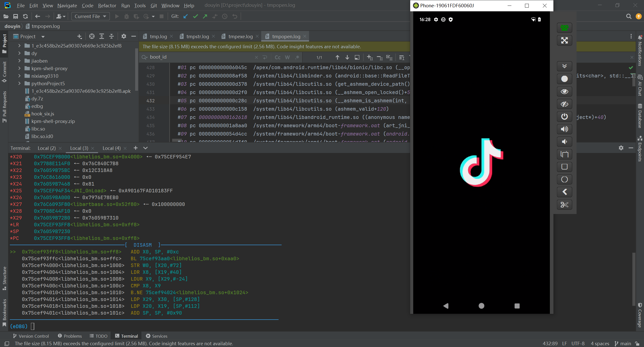Click the fullscreen expand icon in phone sidebar
This screenshot has height=347, width=644.
pyautogui.click(x=564, y=40)
